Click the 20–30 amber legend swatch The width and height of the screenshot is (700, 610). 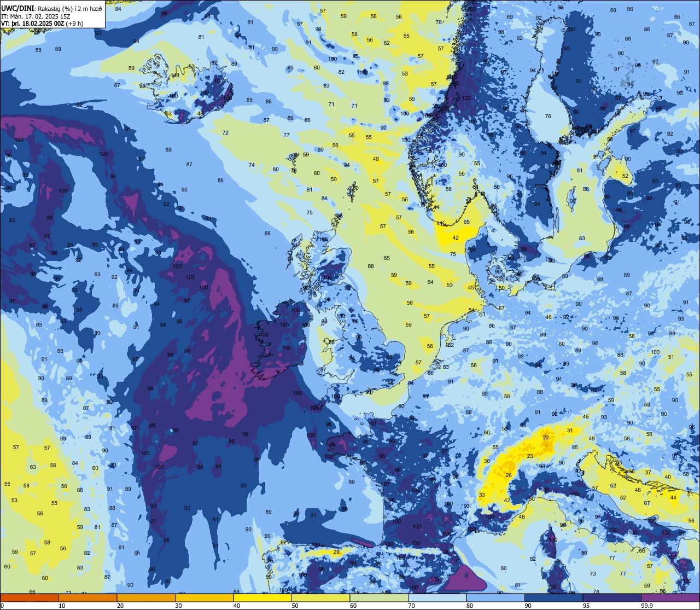pyautogui.click(x=146, y=598)
